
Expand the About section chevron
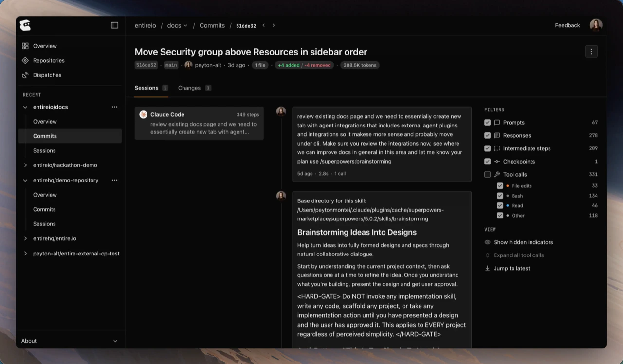[115, 341]
